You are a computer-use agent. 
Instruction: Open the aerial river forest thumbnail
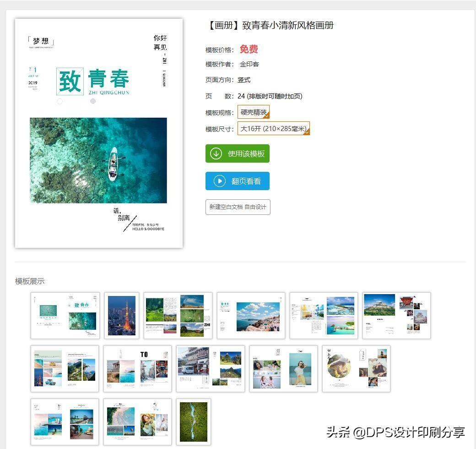click(x=193, y=422)
